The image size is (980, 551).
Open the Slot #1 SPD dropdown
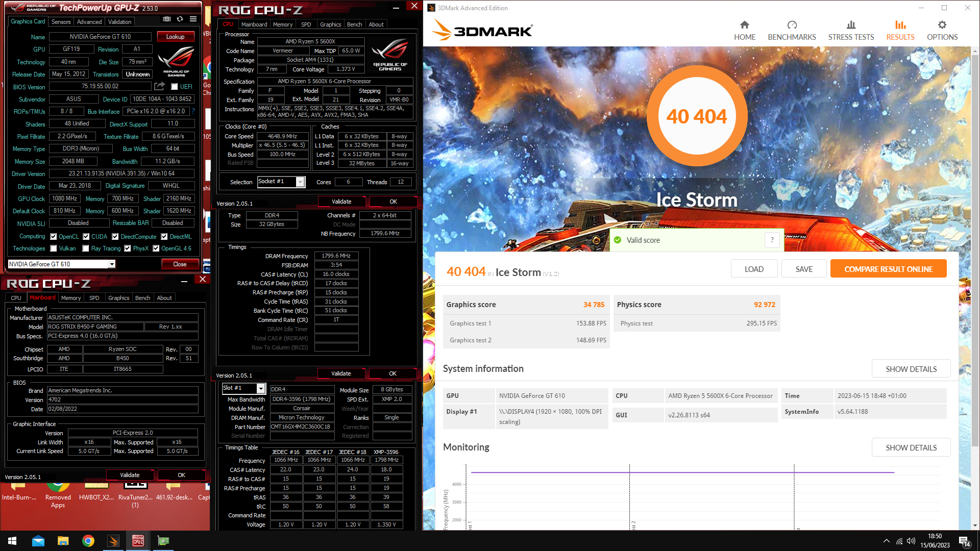point(244,388)
